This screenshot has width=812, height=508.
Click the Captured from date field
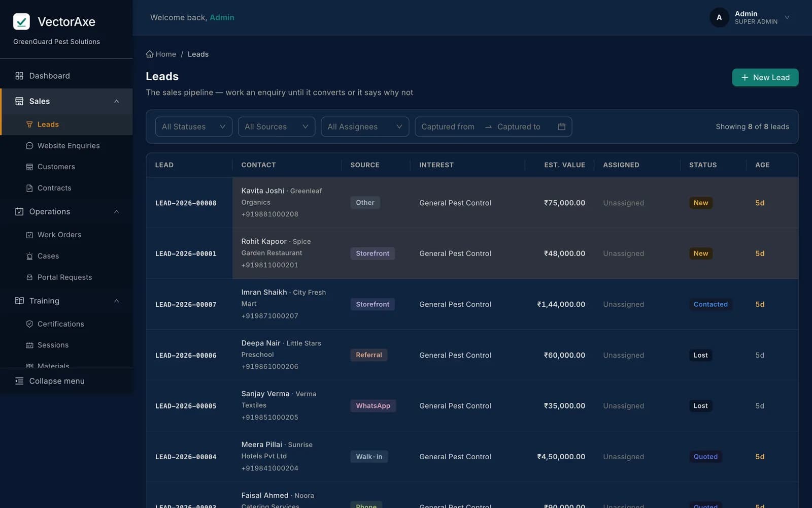(x=448, y=126)
